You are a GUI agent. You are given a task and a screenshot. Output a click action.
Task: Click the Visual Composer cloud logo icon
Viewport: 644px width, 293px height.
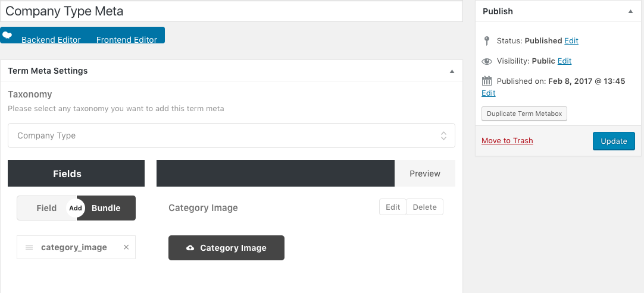click(8, 35)
